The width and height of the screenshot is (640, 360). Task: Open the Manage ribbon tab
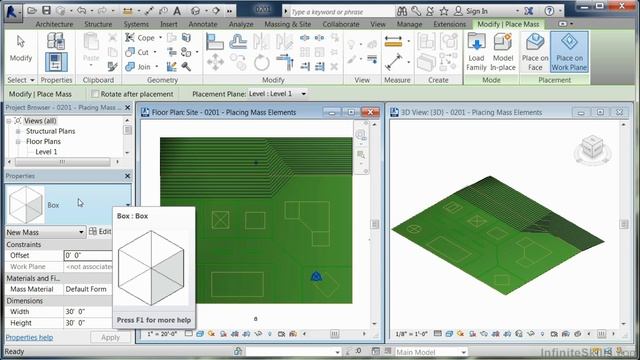click(x=409, y=24)
